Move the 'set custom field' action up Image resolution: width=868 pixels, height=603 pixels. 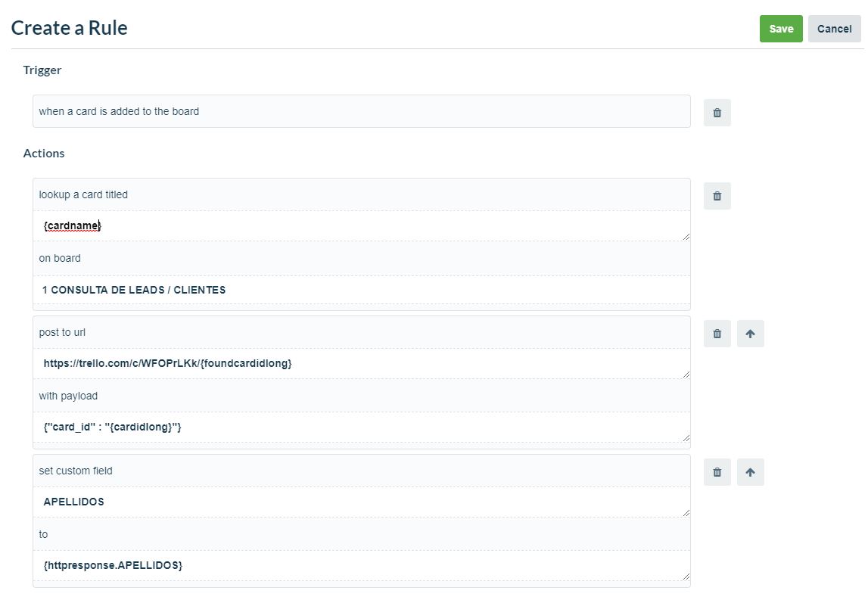coord(750,471)
